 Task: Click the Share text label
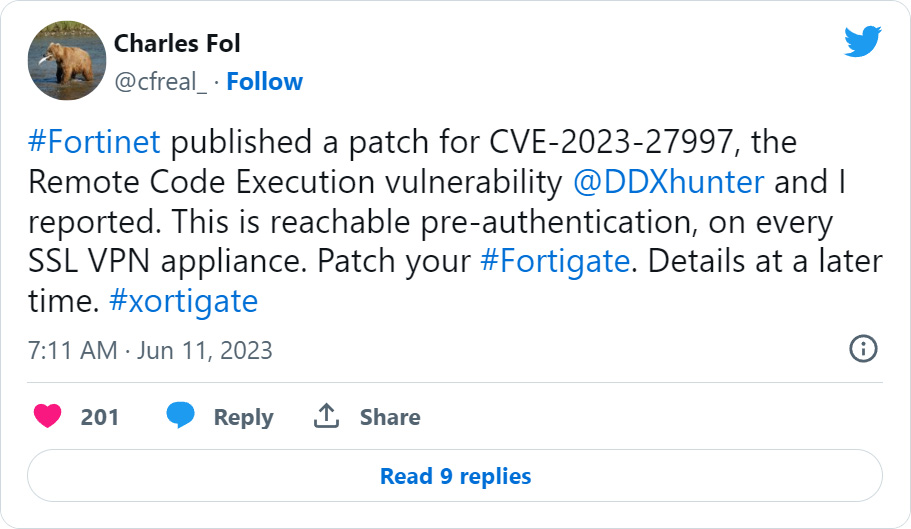(390, 417)
